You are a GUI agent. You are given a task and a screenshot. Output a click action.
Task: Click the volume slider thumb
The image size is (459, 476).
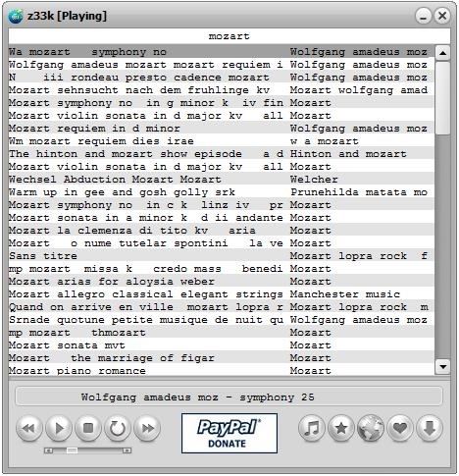72,450
